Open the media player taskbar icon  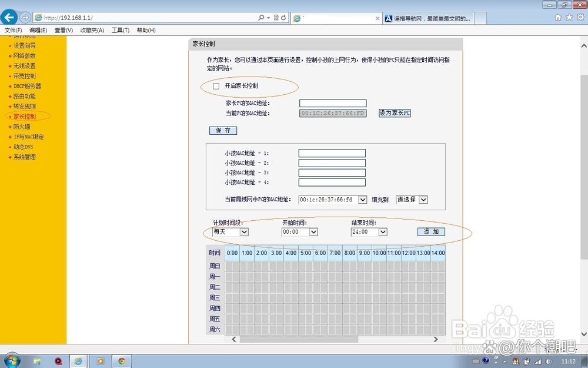pyautogui.click(x=101, y=362)
